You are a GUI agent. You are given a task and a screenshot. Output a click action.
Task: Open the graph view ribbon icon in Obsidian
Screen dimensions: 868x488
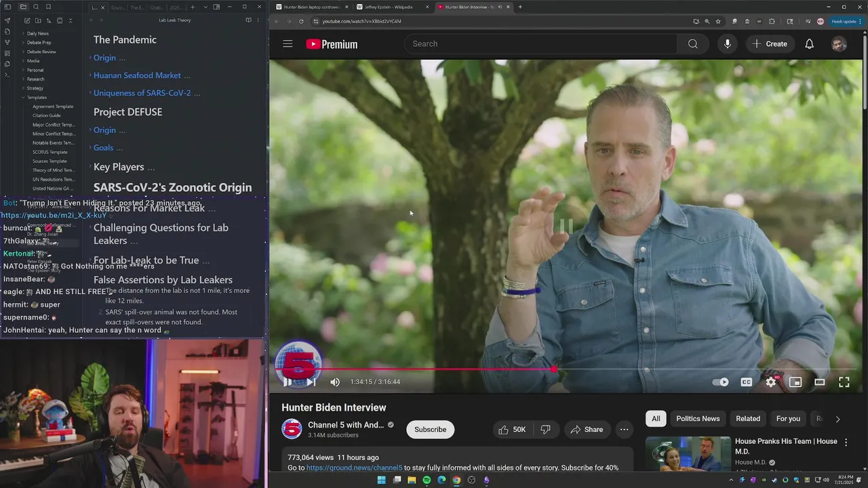(7, 43)
